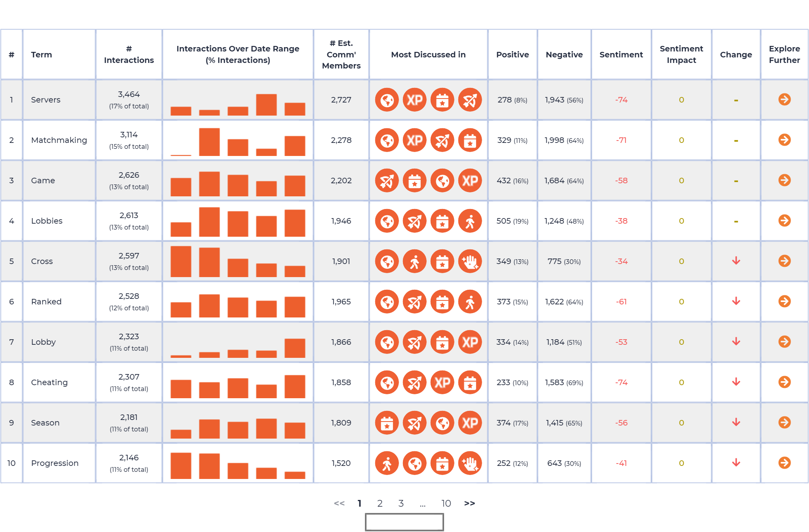The width and height of the screenshot is (809, 532).
Task: Open explore further arrow for Progression row
Action: click(784, 463)
